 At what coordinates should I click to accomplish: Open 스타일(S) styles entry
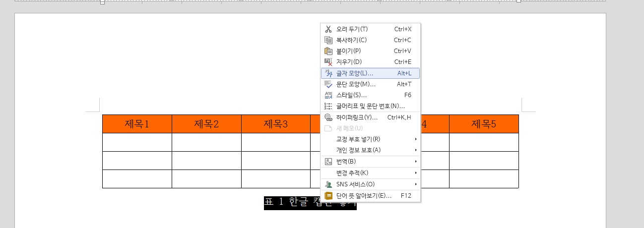click(370, 95)
